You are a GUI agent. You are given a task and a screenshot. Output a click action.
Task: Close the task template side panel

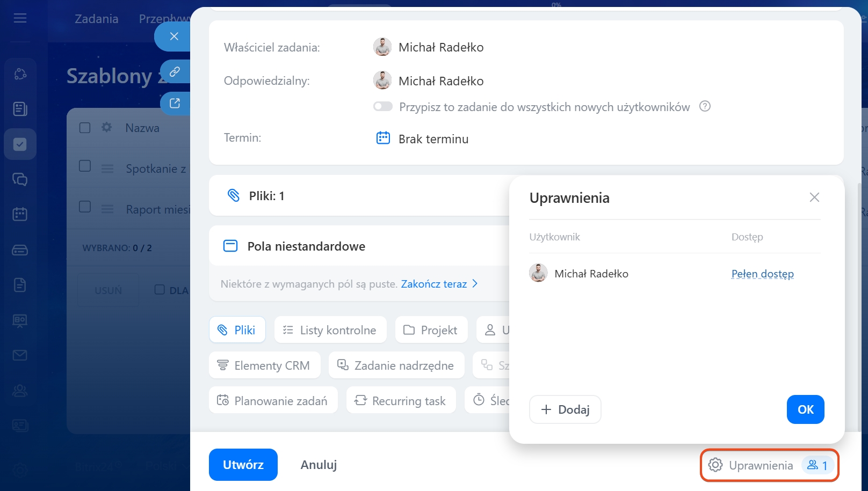tap(173, 36)
